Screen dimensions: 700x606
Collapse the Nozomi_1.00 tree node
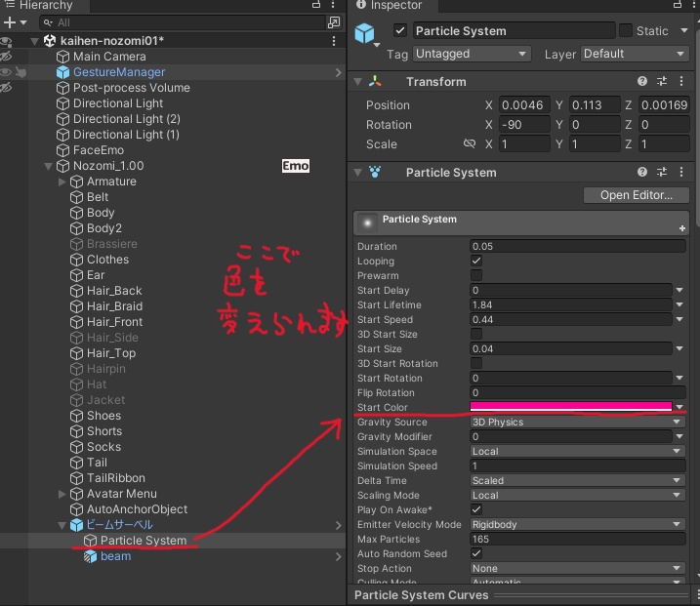pos(48,166)
